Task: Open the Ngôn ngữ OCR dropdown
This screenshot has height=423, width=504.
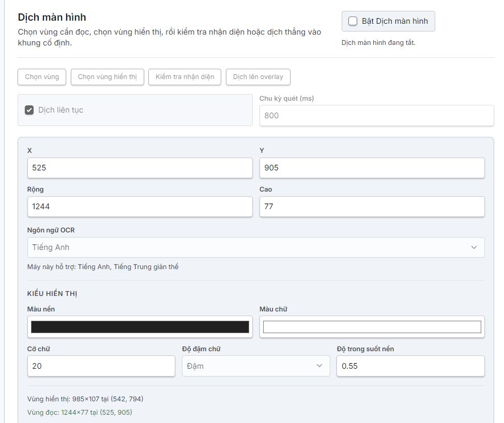Action: coord(256,247)
